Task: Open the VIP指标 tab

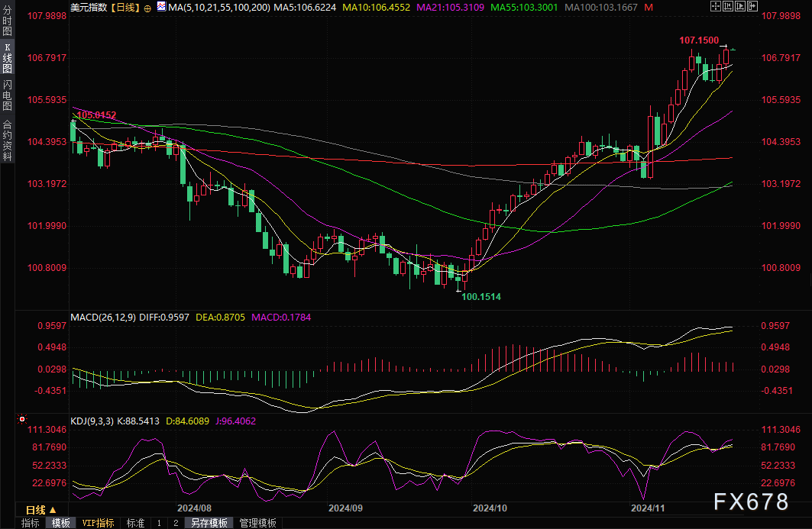Action: click(x=99, y=523)
